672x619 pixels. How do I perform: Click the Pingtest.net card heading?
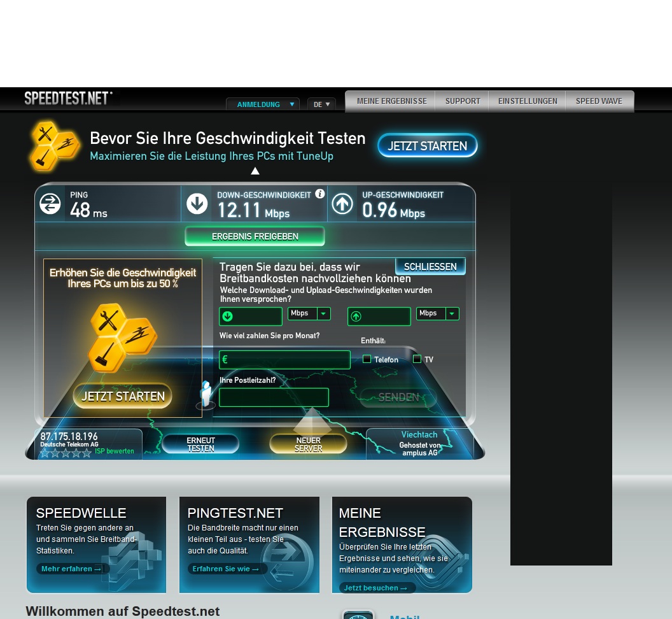coord(235,513)
